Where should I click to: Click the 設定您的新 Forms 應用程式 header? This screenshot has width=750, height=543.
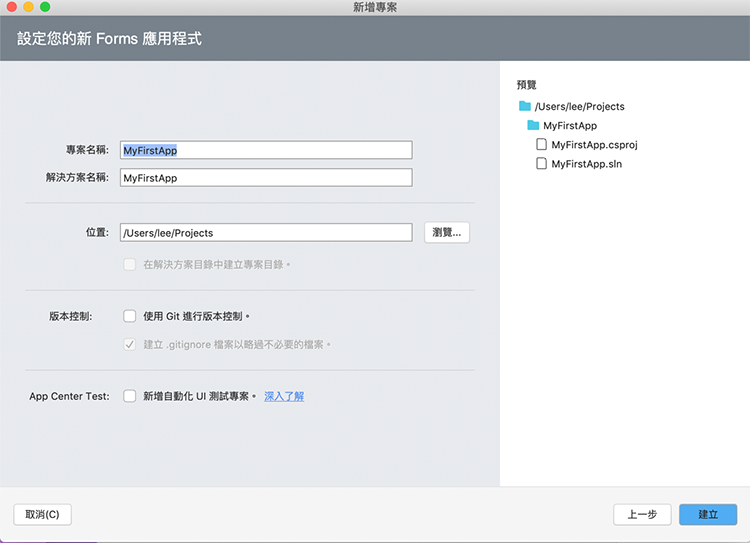tap(110, 38)
